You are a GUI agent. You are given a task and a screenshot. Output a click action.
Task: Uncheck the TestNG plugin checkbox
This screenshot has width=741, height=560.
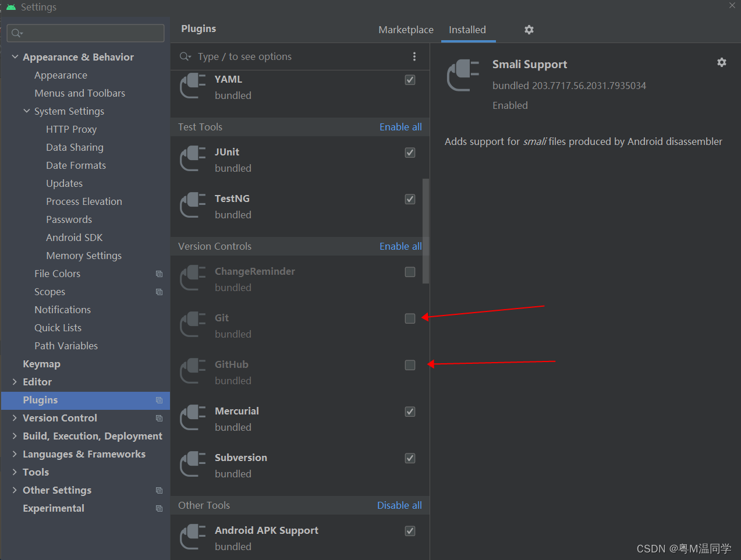(410, 199)
